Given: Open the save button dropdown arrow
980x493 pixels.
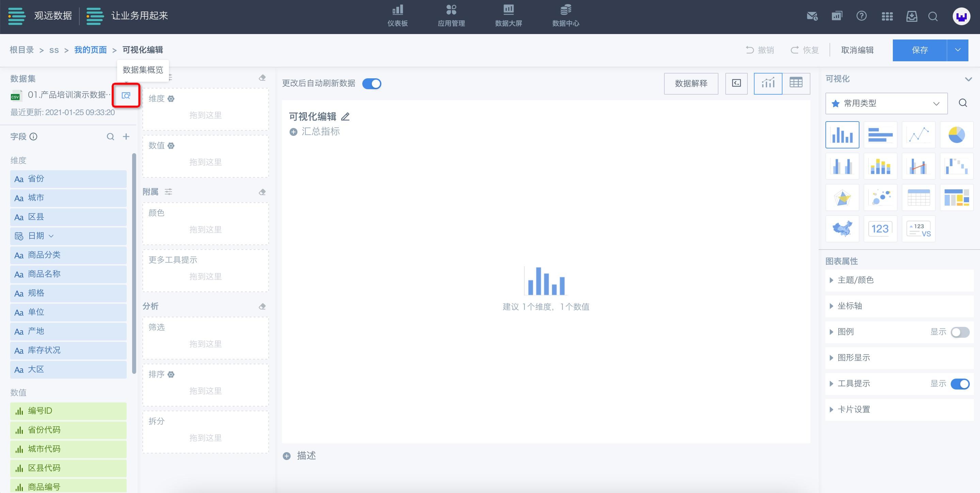Looking at the screenshot, I should [x=958, y=50].
